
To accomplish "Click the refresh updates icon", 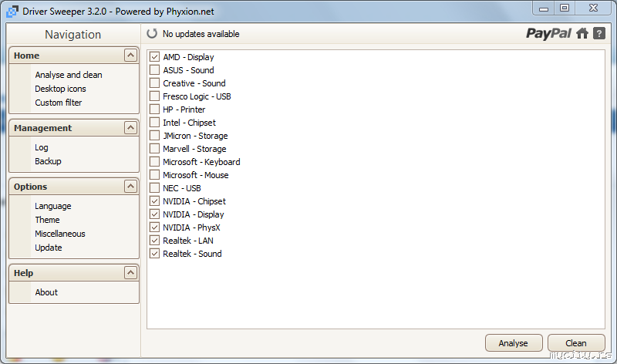I will pos(152,34).
